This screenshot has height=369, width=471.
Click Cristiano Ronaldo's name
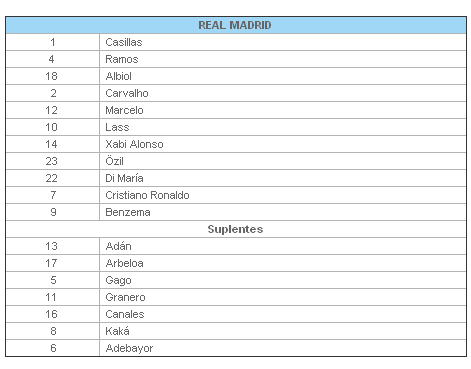147,195
